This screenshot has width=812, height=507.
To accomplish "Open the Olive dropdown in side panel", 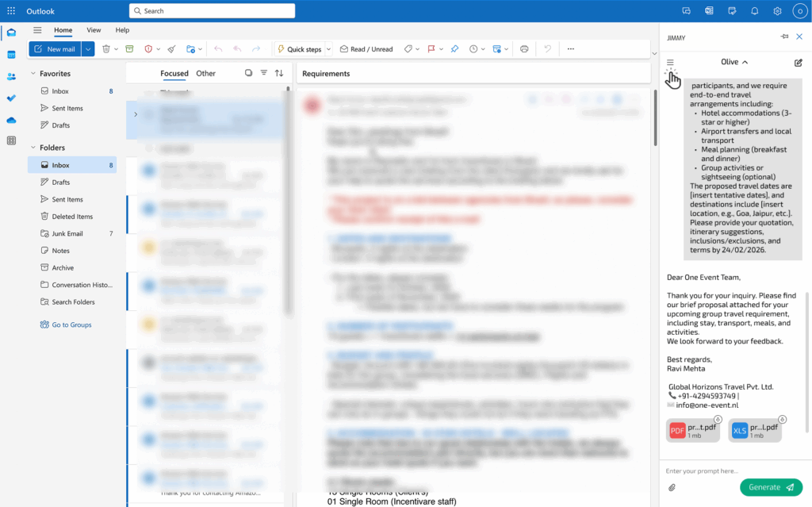I will click(x=733, y=62).
